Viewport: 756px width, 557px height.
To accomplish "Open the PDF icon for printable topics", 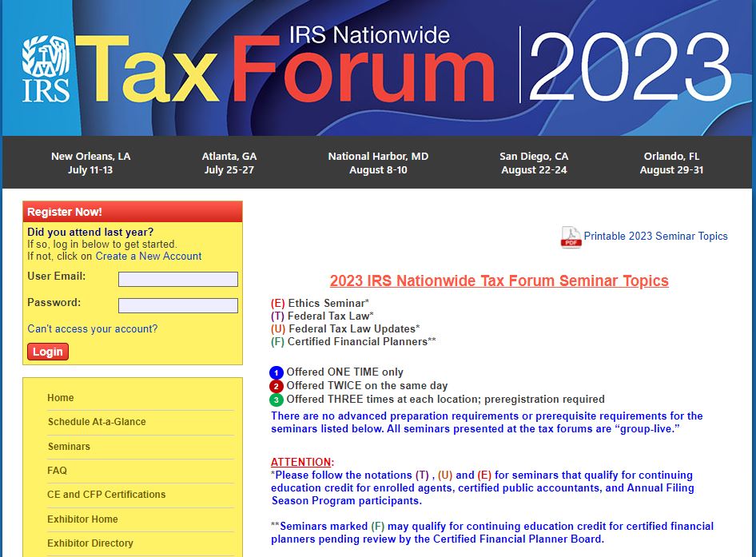I will [571, 237].
